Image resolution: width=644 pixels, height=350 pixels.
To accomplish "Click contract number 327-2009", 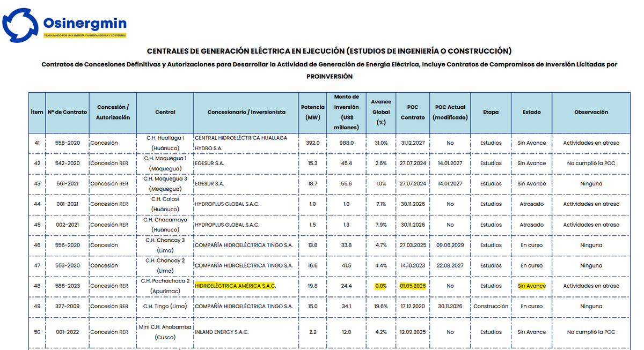I will (67, 307).
